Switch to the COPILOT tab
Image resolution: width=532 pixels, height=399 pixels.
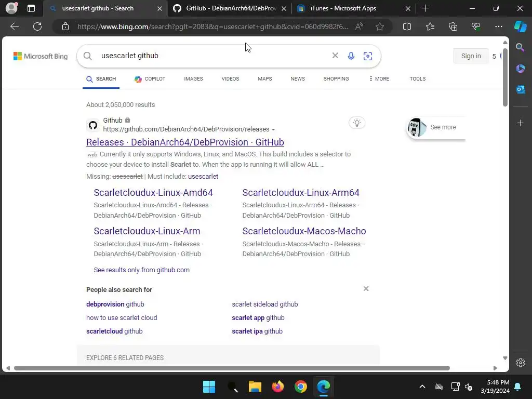pyautogui.click(x=150, y=79)
